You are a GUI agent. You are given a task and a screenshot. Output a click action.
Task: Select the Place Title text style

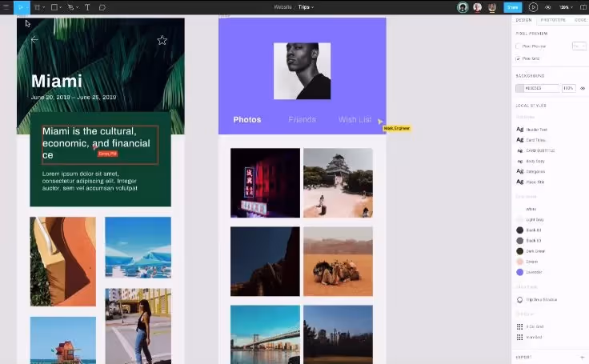click(x=531, y=182)
